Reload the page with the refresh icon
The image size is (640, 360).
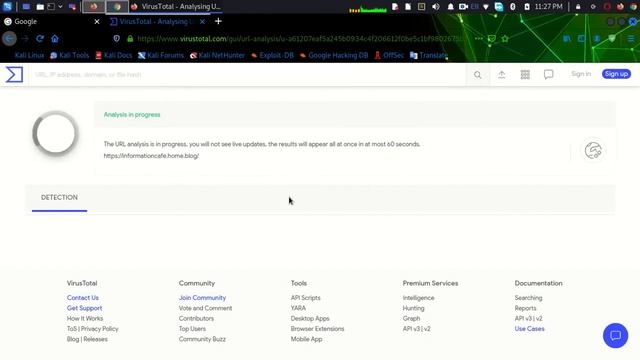tap(40, 38)
